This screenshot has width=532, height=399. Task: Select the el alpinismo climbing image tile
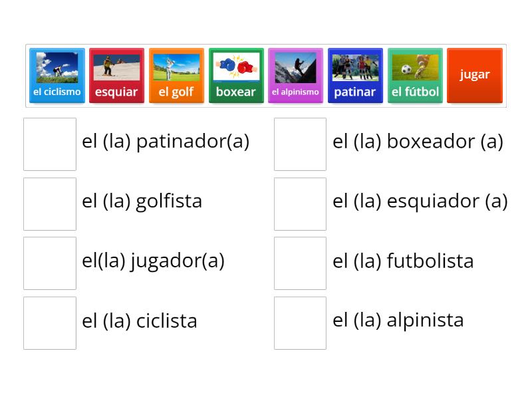296,74
